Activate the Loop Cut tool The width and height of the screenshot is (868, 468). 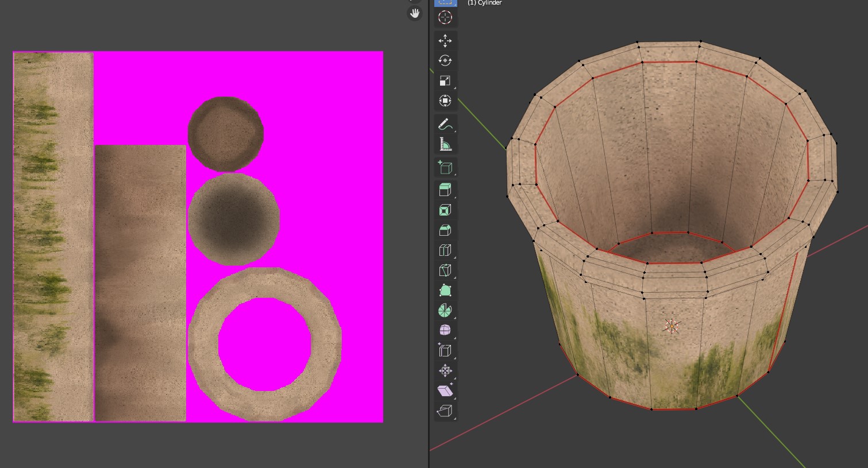(x=445, y=250)
